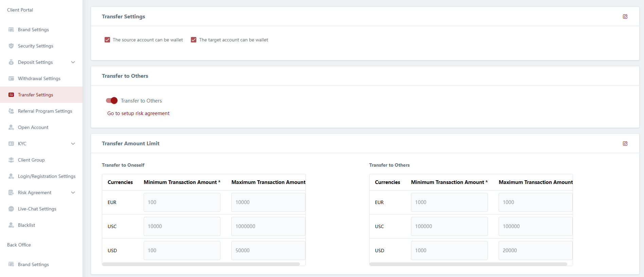The image size is (644, 277).
Task: Expand the Deposit Settings submenu chevron
Action: [x=73, y=62]
